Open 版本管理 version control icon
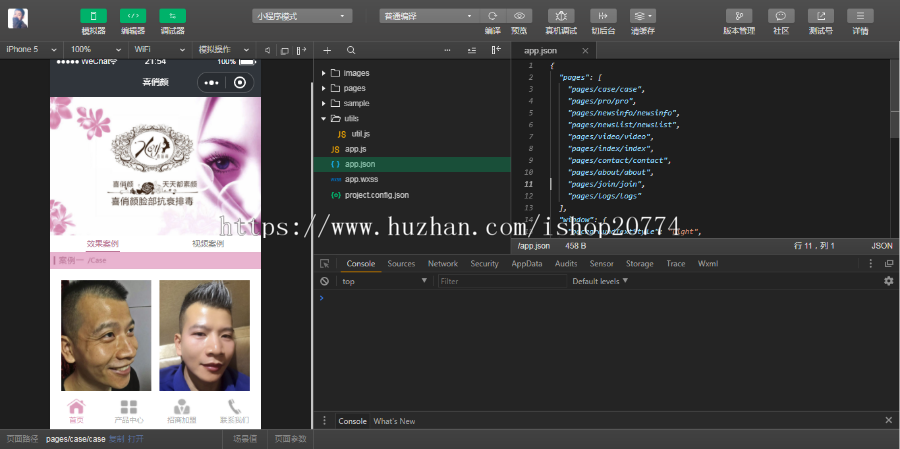The width and height of the screenshot is (900, 449). 739,16
